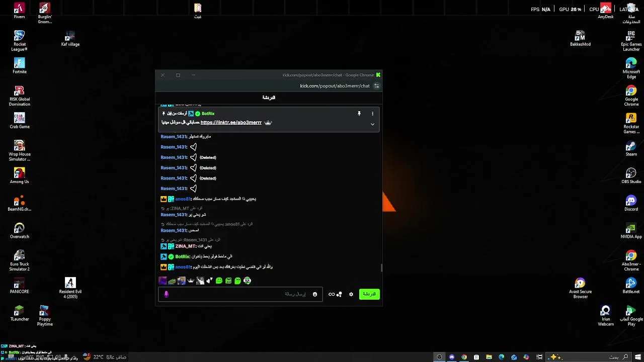Open Google Chrome desktop shortcut
The image size is (644, 362).
point(631,96)
